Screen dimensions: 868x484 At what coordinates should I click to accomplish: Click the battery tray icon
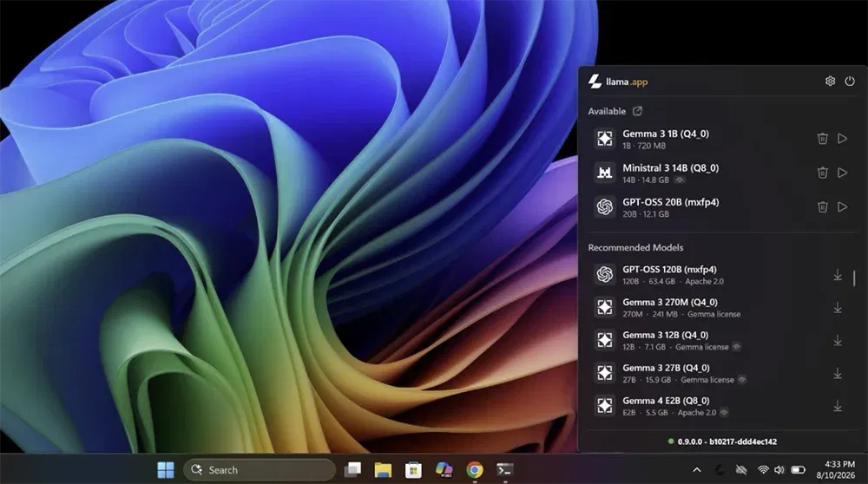pos(798,469)
